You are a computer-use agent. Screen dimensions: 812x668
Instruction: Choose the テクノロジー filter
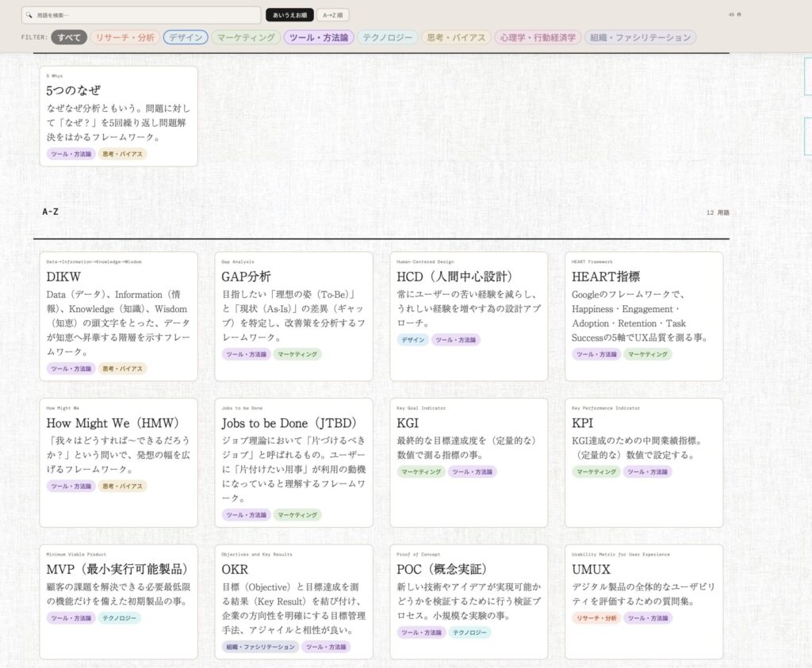[387, 37]
